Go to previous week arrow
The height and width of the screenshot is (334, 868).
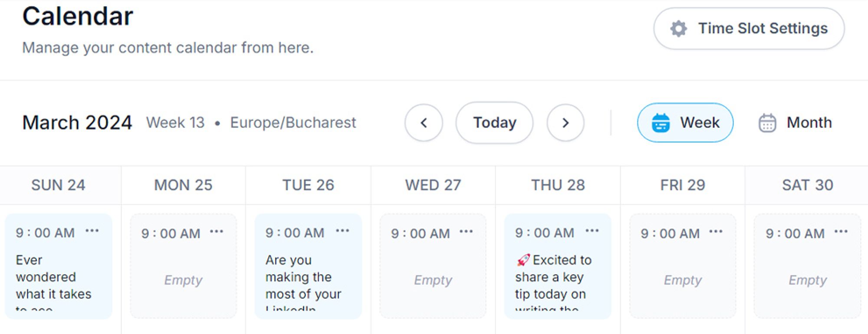point(424,123)
